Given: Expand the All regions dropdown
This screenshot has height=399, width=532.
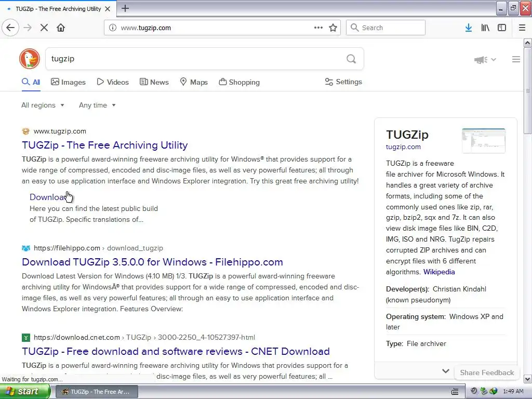Looking at the screenshot, I should point(43,105).
